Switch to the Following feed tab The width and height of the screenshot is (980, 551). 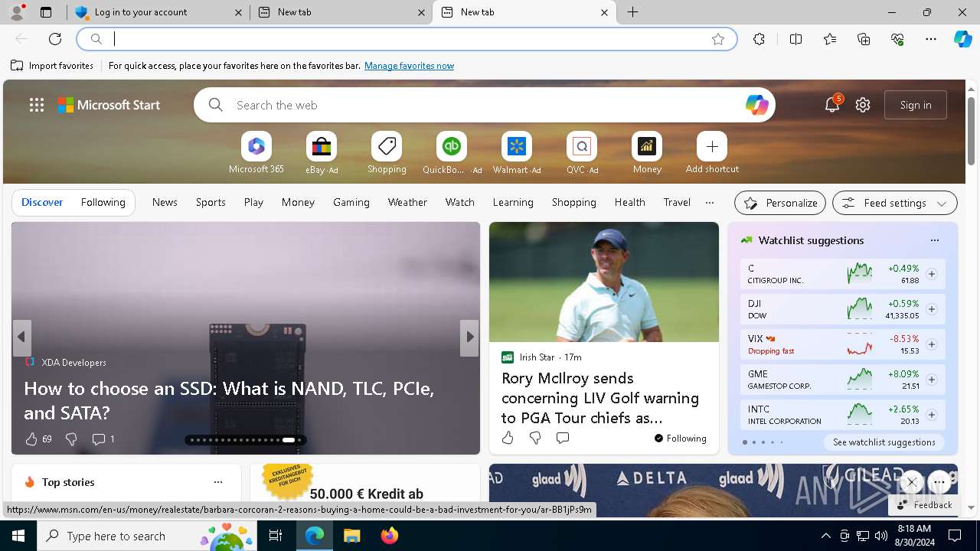click(x=103, y=202)
